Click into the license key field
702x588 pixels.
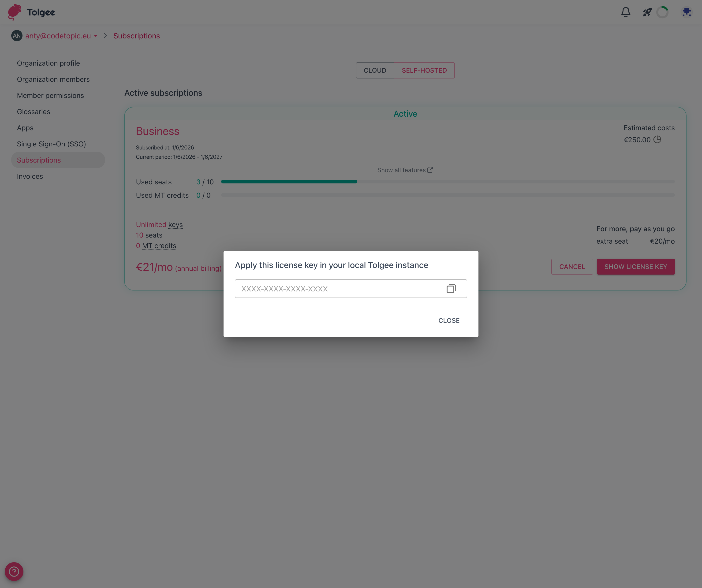(x=338, y=288)
